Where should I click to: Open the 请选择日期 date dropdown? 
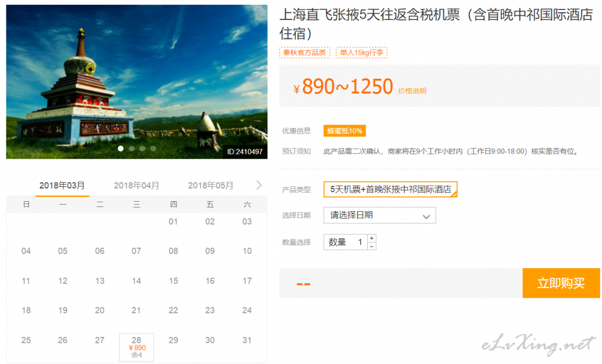click(380, 215)
